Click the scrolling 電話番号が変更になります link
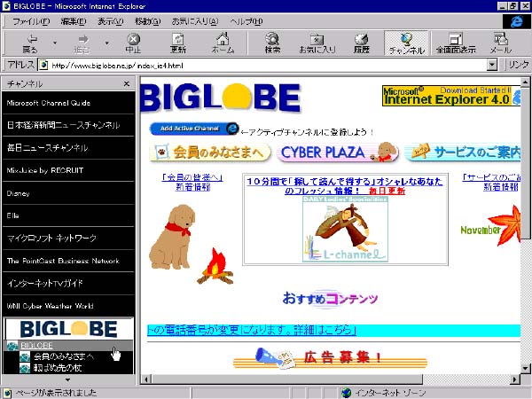 coord(252,330)
